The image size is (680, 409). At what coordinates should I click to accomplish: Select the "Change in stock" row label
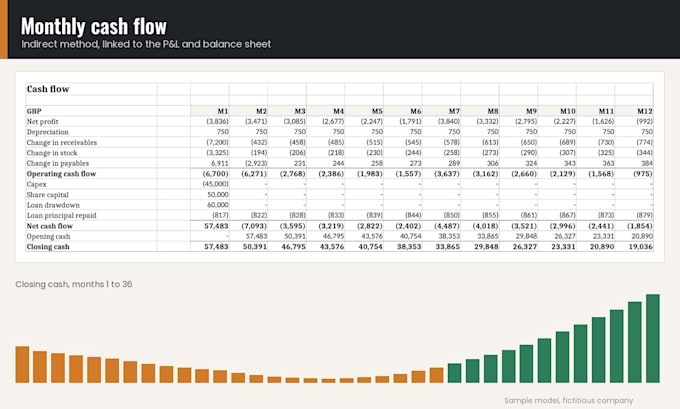[52, 153]
